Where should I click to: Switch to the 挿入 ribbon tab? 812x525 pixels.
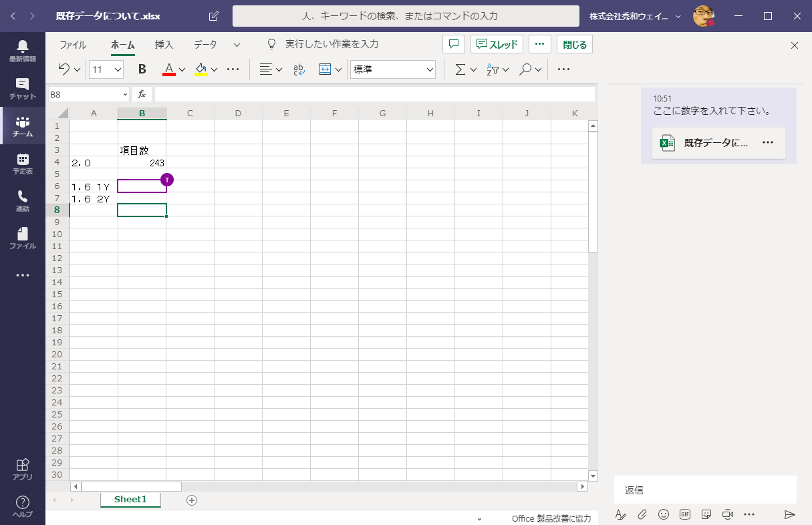pyautogui.click(x=164, y=45)
